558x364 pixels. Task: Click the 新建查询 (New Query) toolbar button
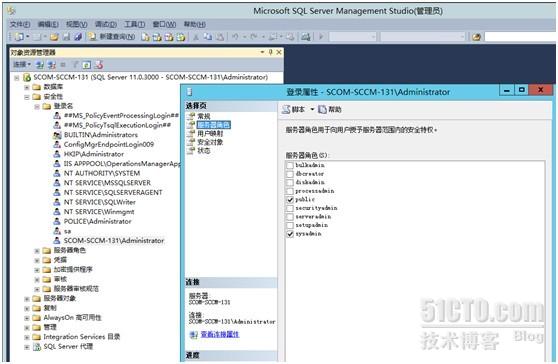tap(112, 37)
